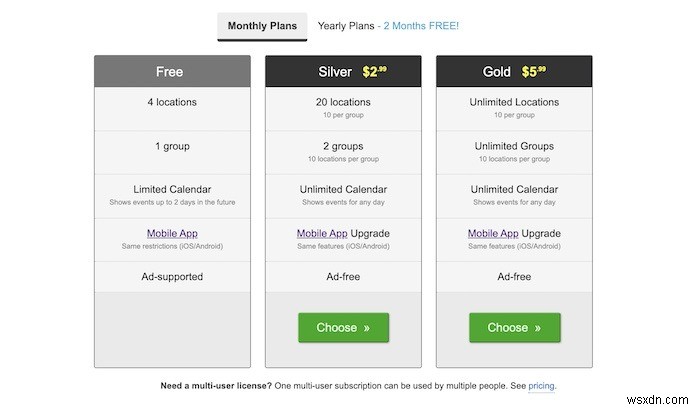The image size is (700, 410).
Task: Click the Gold plan header title
Action: point(496,72)
